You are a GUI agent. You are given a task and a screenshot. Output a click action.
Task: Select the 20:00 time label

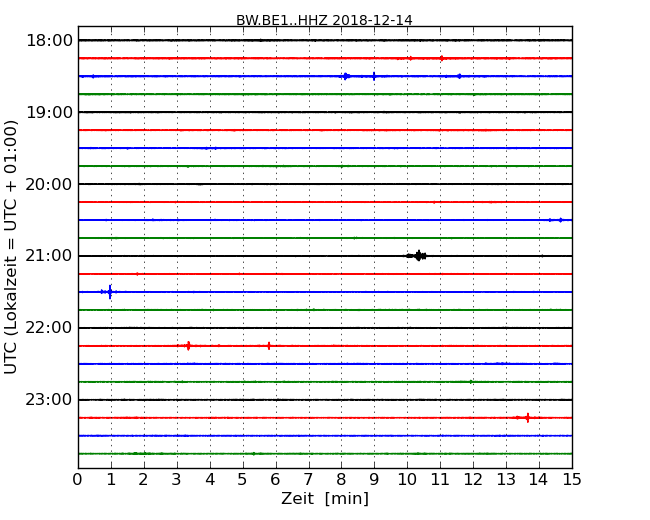(49, 184)
